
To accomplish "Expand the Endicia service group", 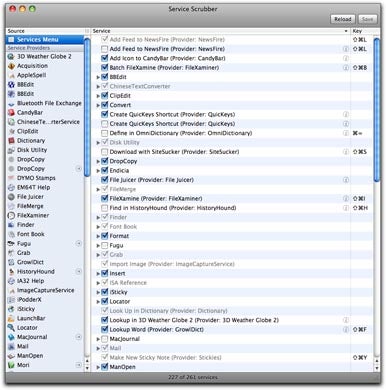I will point(98,171).
